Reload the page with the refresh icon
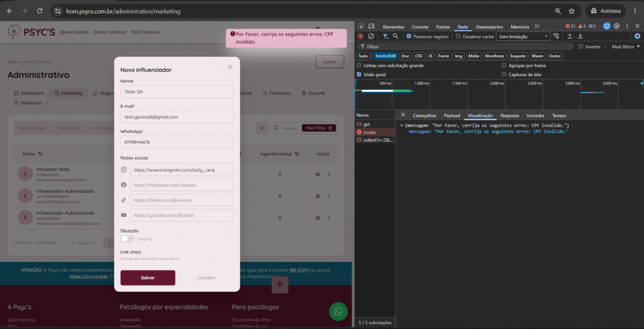This screenshot has width=644, height=329. 40,11
